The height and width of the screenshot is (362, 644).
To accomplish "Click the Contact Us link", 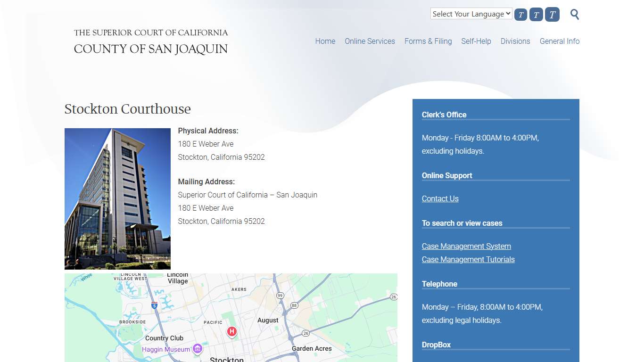I will [440, 198].
